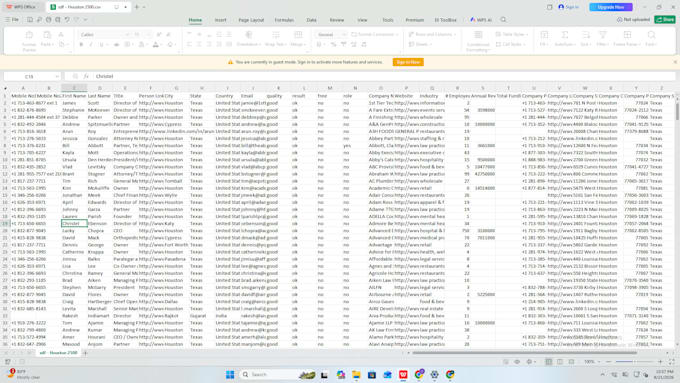Open Conditional Formatting
Viewport: 680px width, 383px height.
pos(478,41)
